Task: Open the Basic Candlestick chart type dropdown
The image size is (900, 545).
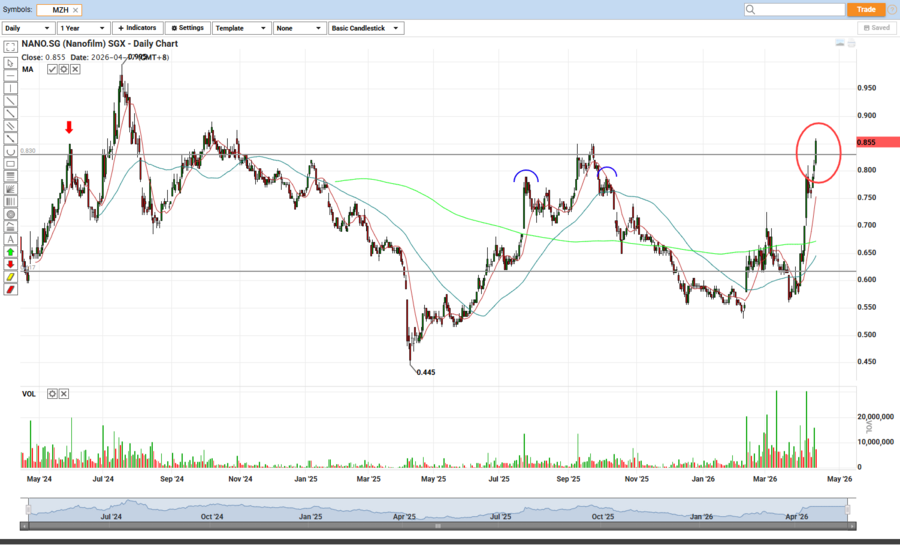Action: [x=365, y=28]
